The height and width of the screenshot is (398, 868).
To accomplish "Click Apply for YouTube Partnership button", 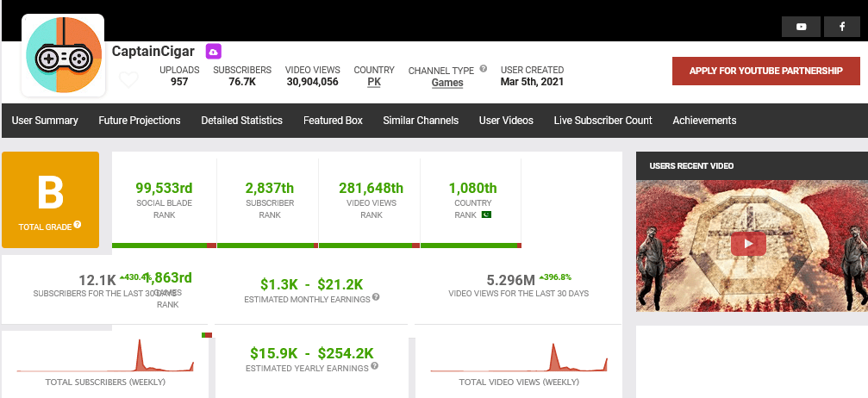I will [x=766, y=71].
